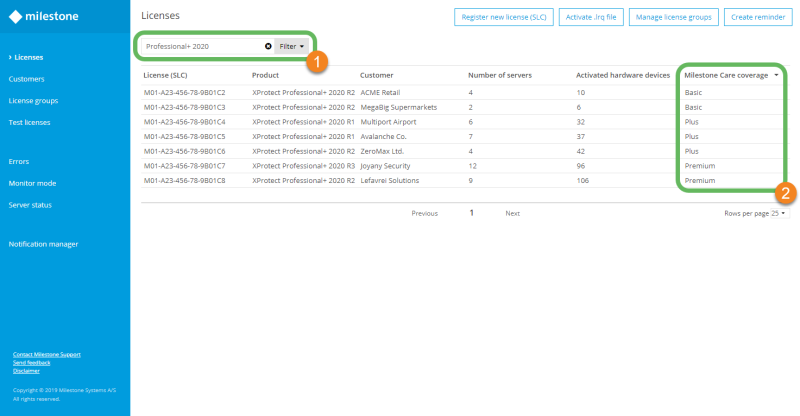
Task: Click in the license search field
Action: pyautogui.click(x=200, y=46)
